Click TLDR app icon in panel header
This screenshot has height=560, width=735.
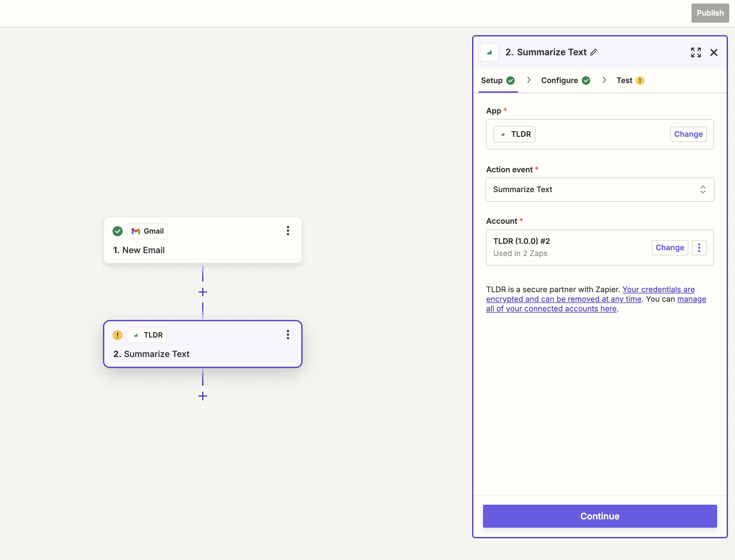(x=489, y=52)
